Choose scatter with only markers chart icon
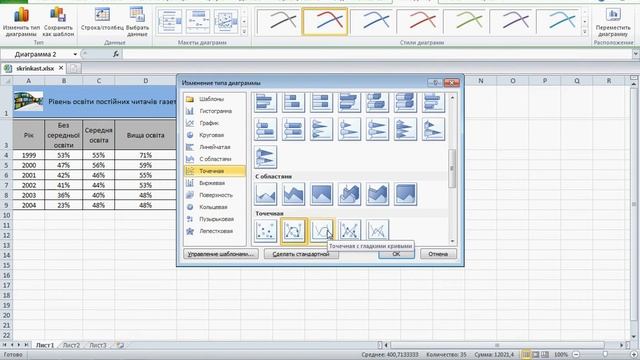The image size is (640, 360). click(x=265, y=231)
